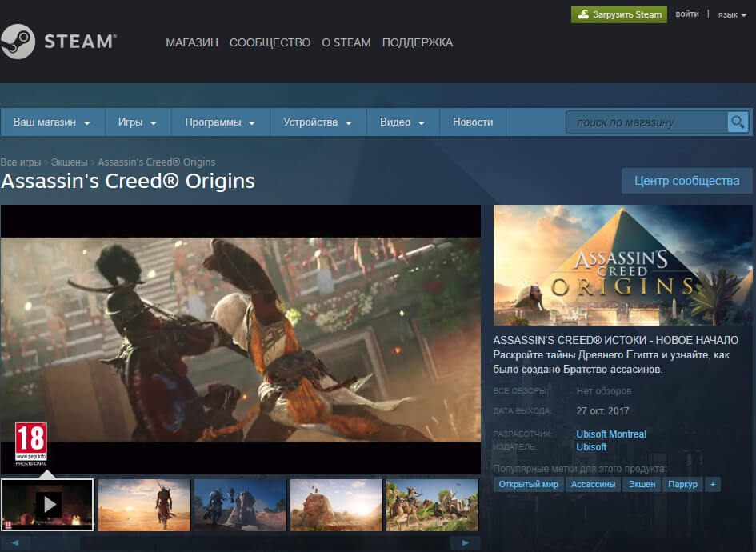The height and width of the screenshot is (552, 756).
Task: Select Sphinx statue screenshot thumbnail
Action: [337, 505]
